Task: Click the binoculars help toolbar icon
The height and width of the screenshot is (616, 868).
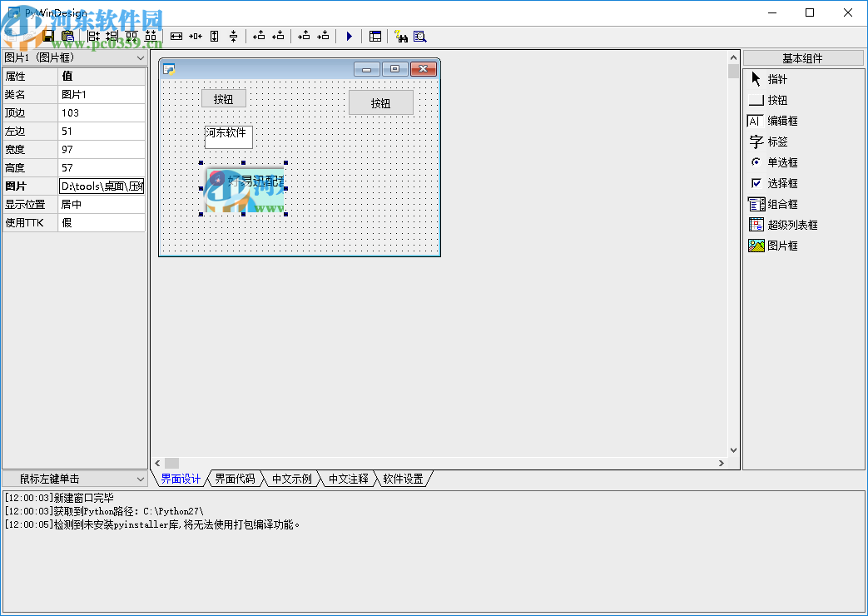Action: coord(401,37)
